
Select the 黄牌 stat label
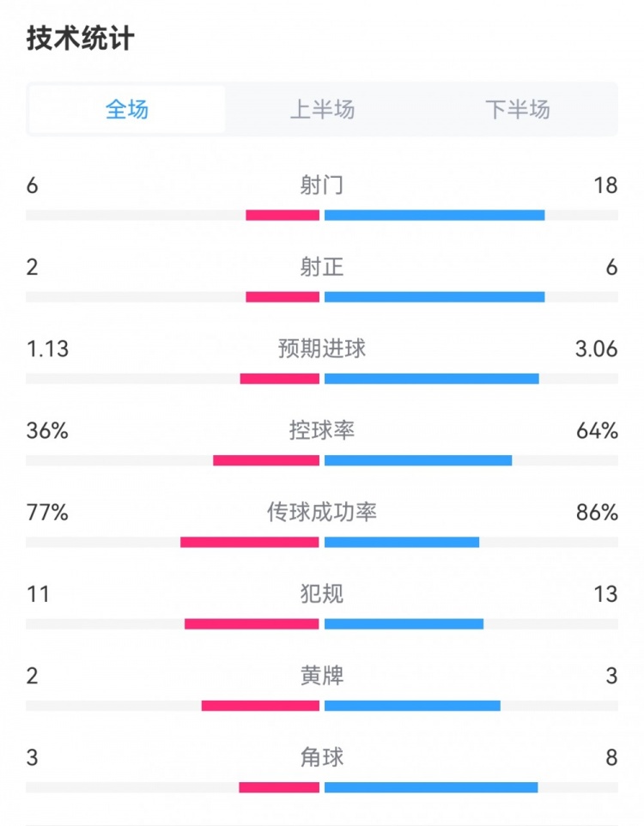point(322,676)
